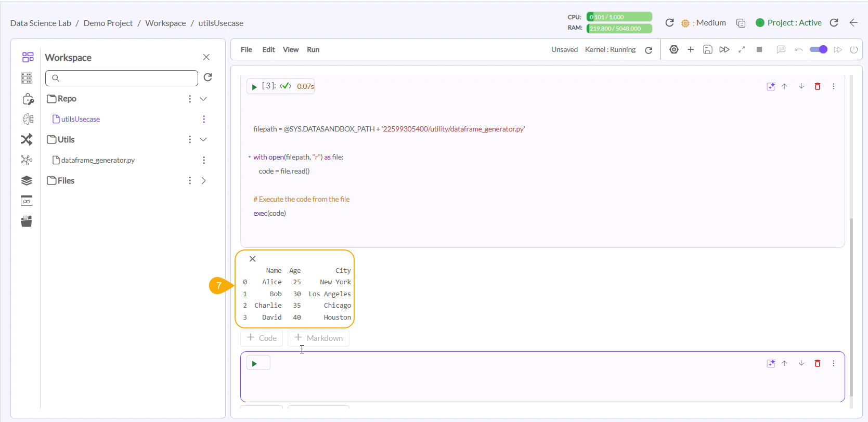Delete the executed code cell [3]
Screen dimensions: 868x422
tap(817, 87)
